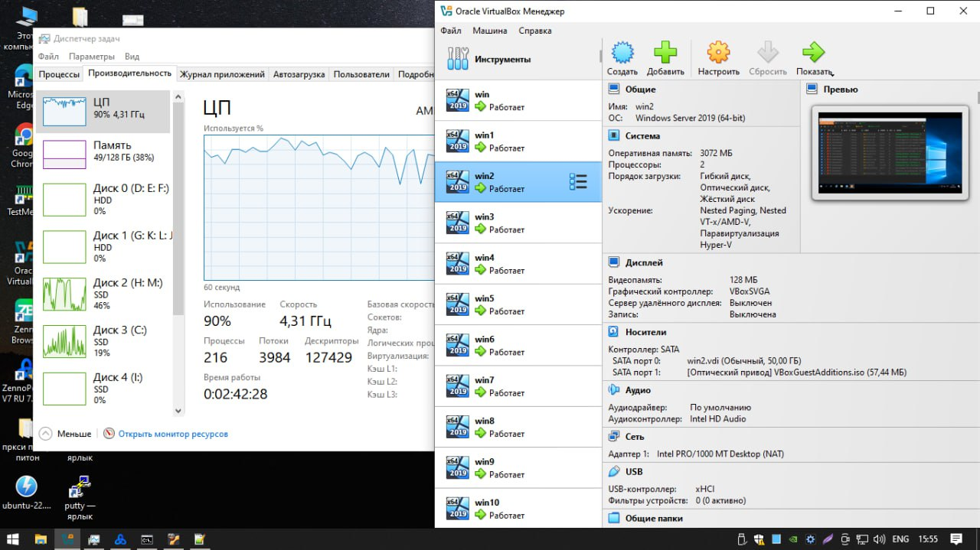Click Task Manager sidebar scroll up arrow

(179, 96)
